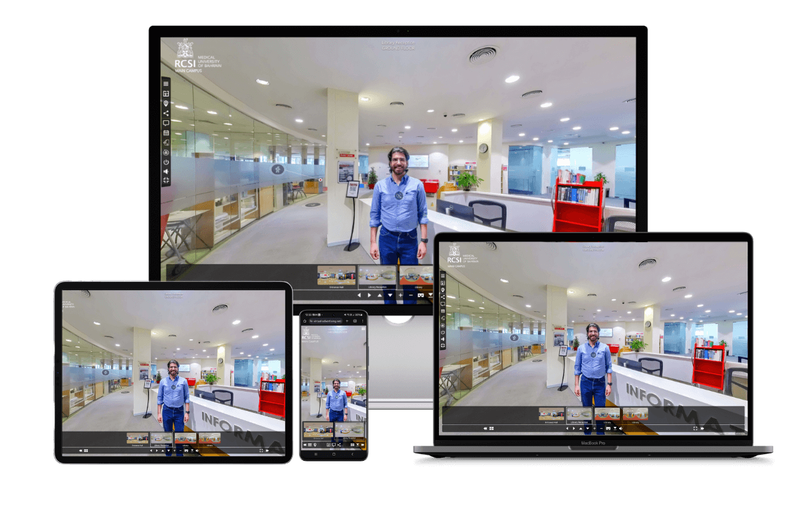Click the walking hotspot on monitor's glass wall

(278, 169)
